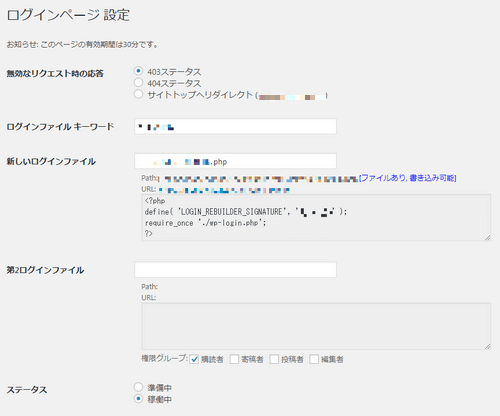Click the ログインページ 設定 heading
Image resolution: width=500 pixels, height=416 pixels.
[x=68, y=15]
